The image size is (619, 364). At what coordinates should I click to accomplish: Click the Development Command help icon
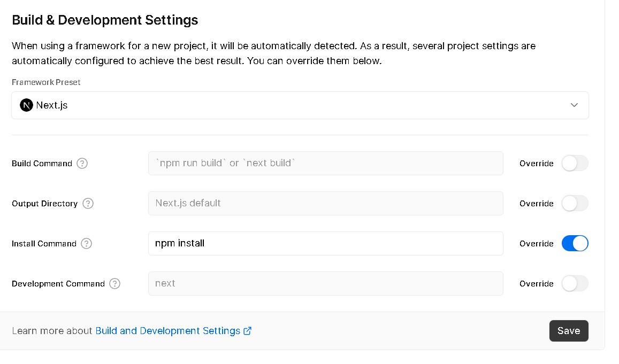click(x=114, y=284)
